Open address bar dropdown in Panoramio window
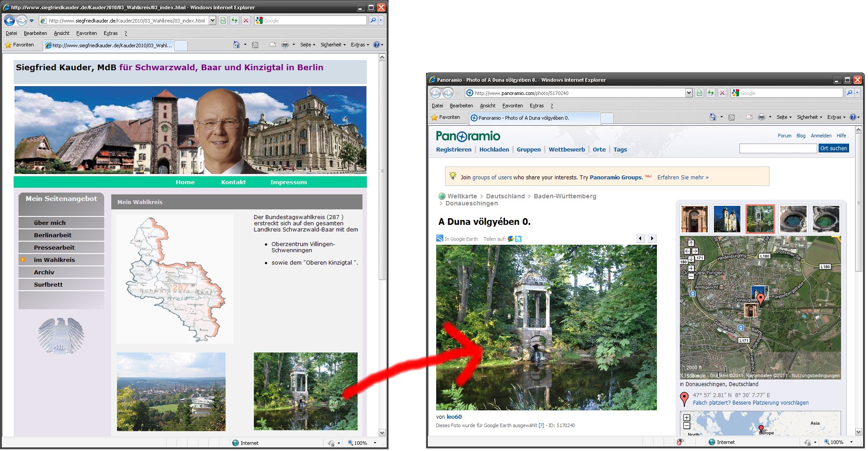The height and width of the screenshot is (451, 868). [x=688, y=93]
